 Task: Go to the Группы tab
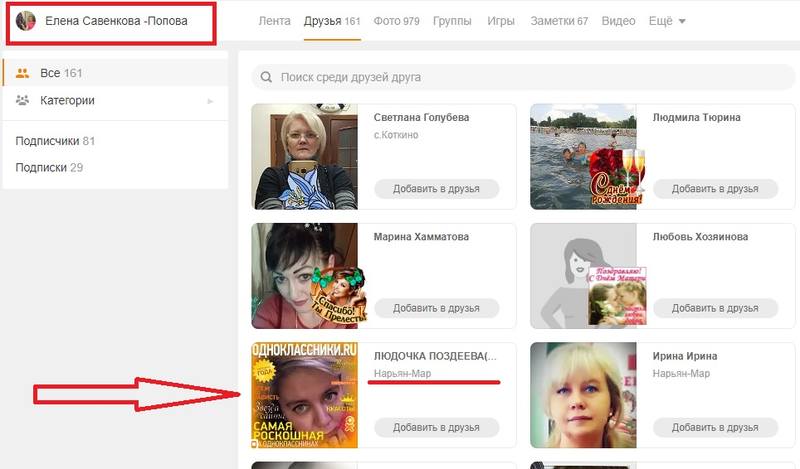tap(452, 21)
